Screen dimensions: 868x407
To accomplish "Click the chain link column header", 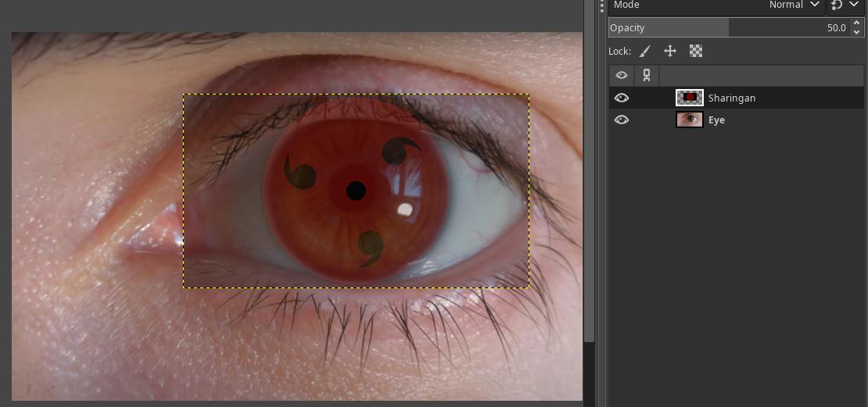I will [647, 75].
